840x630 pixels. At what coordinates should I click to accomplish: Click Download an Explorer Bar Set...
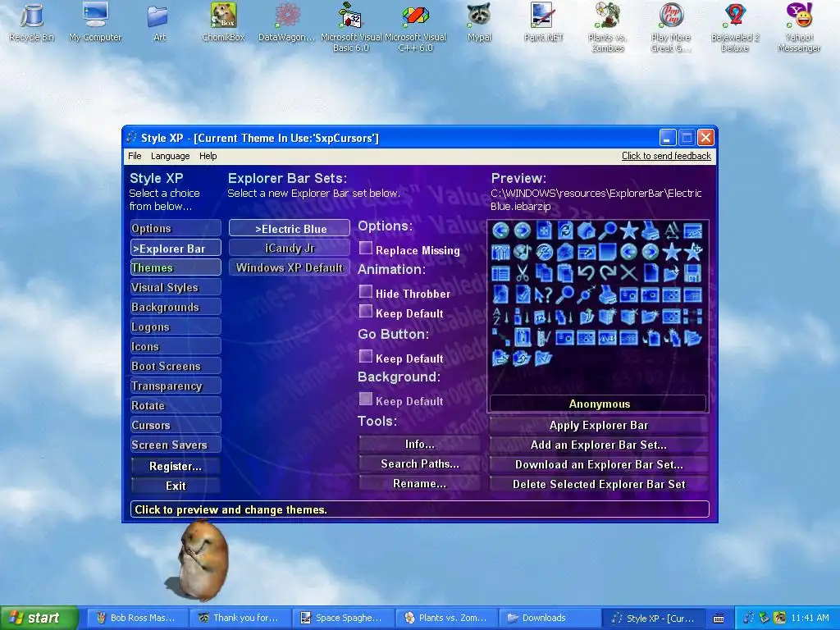[599, 464]
